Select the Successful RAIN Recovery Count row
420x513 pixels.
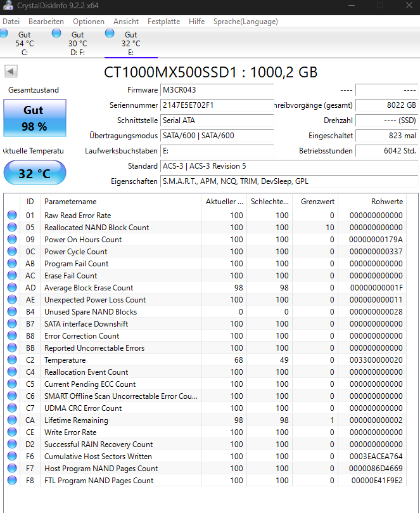(x=205, y=444)
